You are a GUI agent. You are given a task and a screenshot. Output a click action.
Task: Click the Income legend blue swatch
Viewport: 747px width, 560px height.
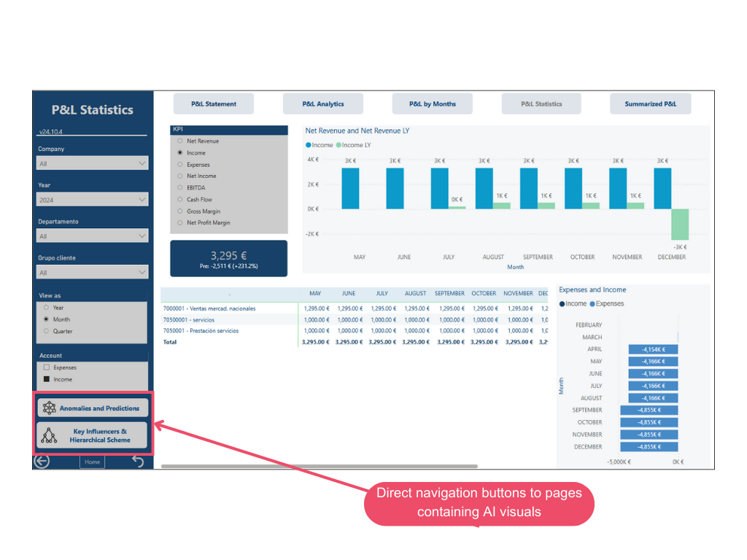pos(309,145)
